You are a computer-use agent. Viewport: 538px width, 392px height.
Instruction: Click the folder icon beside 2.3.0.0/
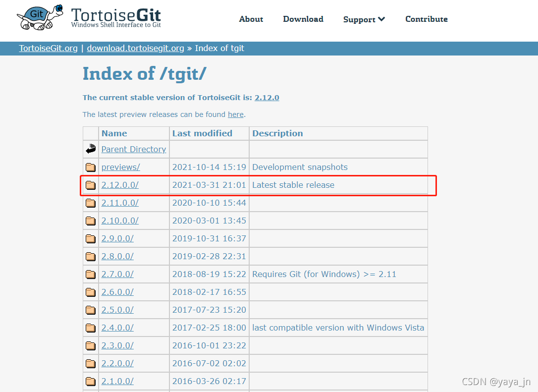(91, 345)
